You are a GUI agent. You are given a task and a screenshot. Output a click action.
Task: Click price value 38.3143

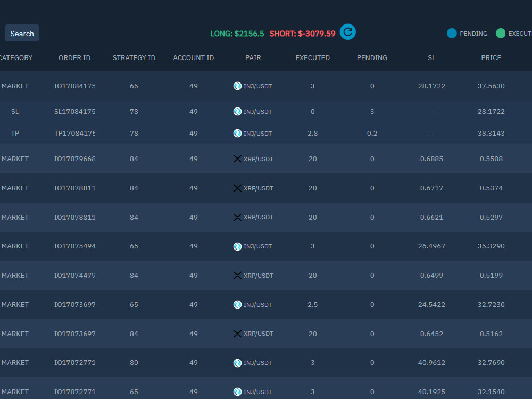(491, 134)
